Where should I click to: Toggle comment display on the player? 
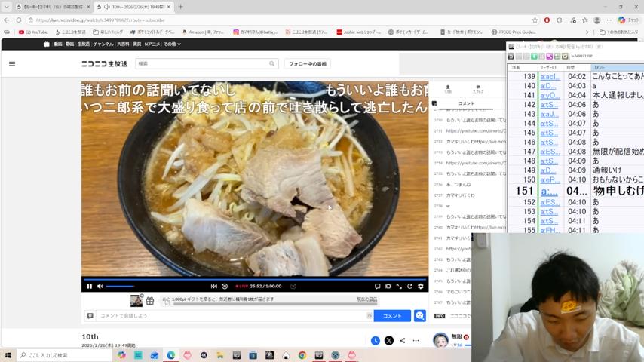pyautogui.click(x=378, y=287)
